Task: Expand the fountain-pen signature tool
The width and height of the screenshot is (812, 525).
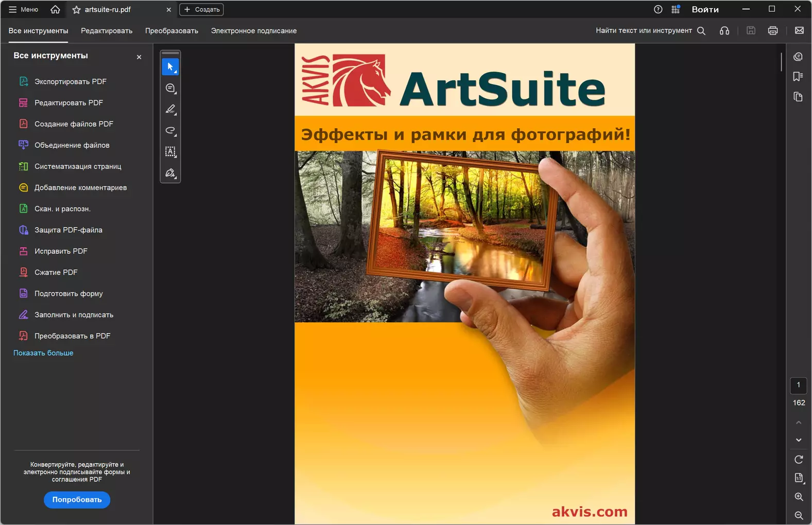Action: pyautogui.click(x=170, y=173)
